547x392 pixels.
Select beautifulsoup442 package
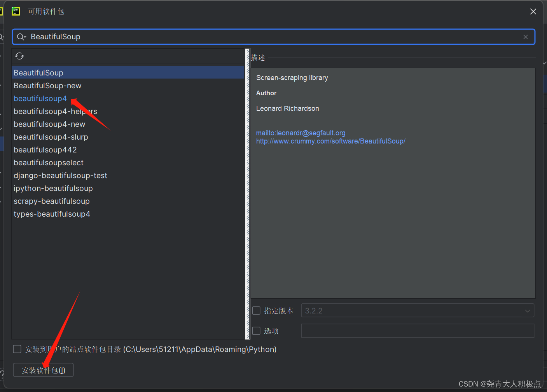128,150
